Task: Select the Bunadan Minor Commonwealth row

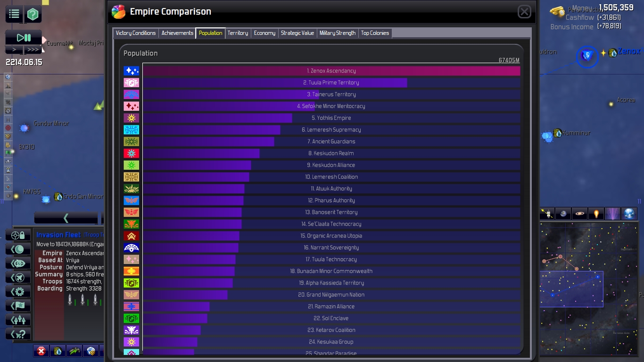Action: pyautogui.click(x=331, y=271)
